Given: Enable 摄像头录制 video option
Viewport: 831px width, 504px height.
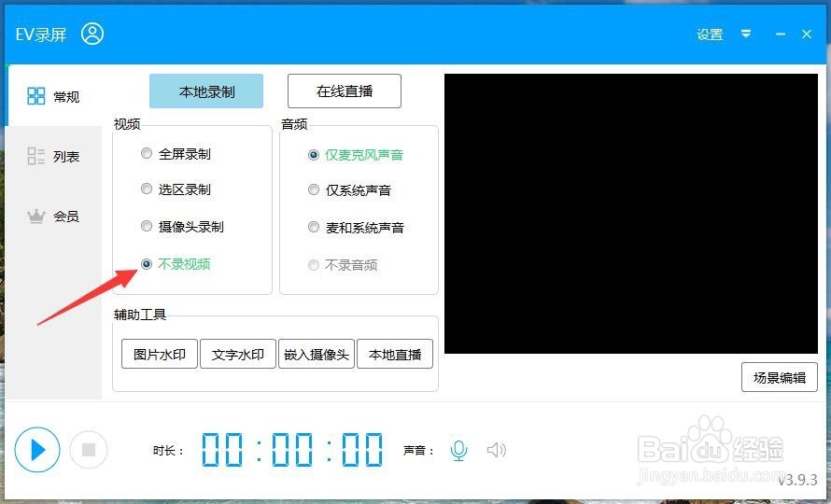Looking at the screenshot, I should pos(182,227).
